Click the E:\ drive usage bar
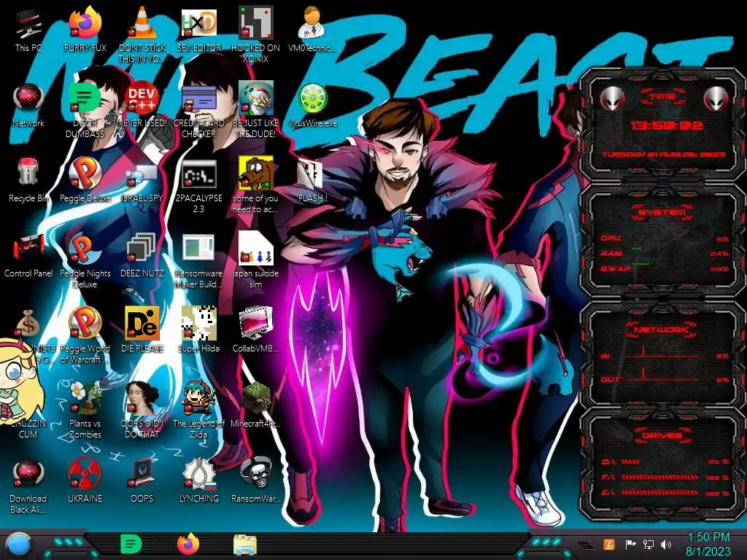Image resolution: width=747 pixels, height=560 pixels. click(x=659, y=493)
